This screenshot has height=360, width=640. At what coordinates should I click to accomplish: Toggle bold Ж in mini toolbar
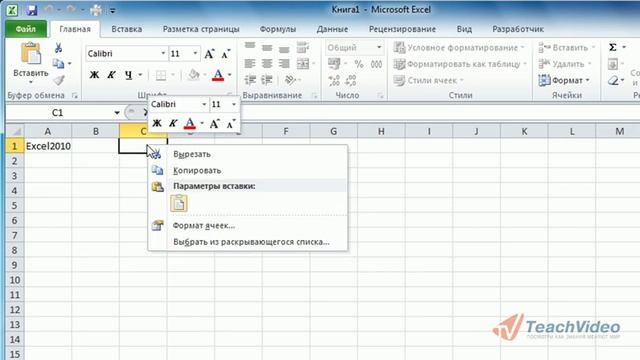tap(157, 123)
